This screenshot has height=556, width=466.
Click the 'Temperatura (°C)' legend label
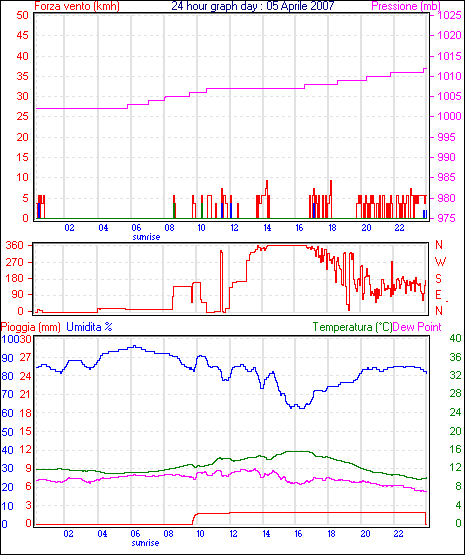pos(353,327)
